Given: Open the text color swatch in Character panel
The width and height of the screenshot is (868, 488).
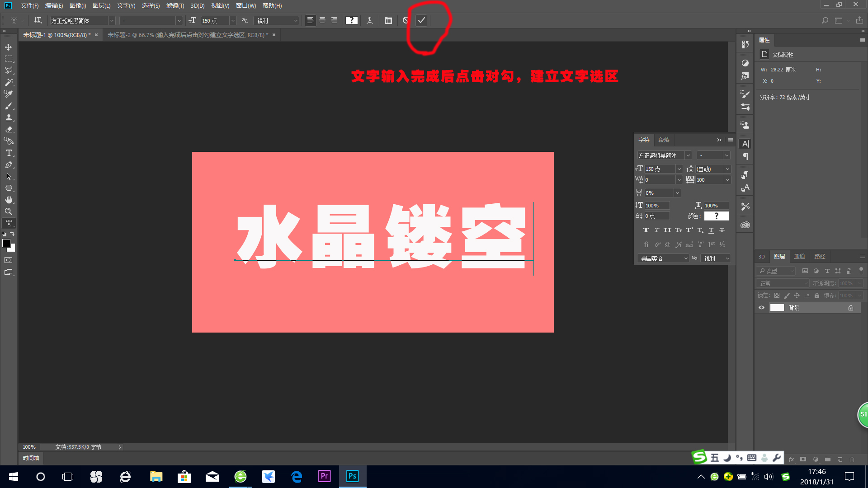Looking at the screenshot, I should click(716, 216).
